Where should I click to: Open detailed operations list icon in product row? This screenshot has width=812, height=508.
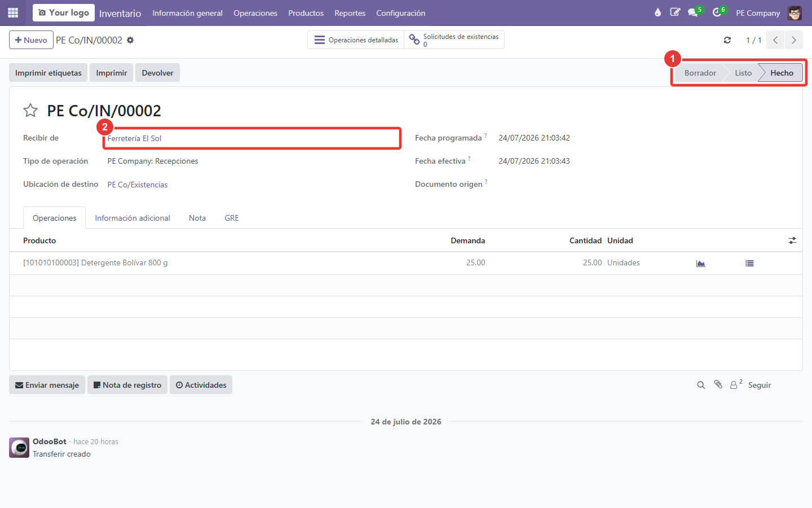click(x=749, y=263)
